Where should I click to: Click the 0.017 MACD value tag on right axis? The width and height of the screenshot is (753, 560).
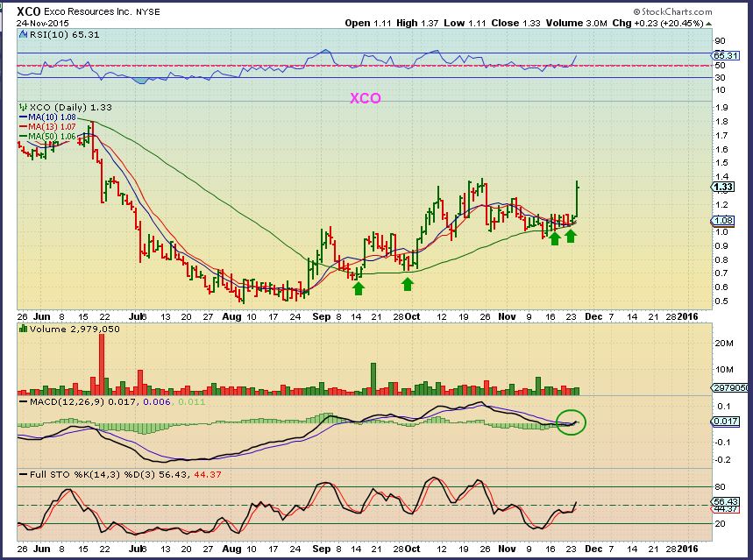[x=725, y=422]
